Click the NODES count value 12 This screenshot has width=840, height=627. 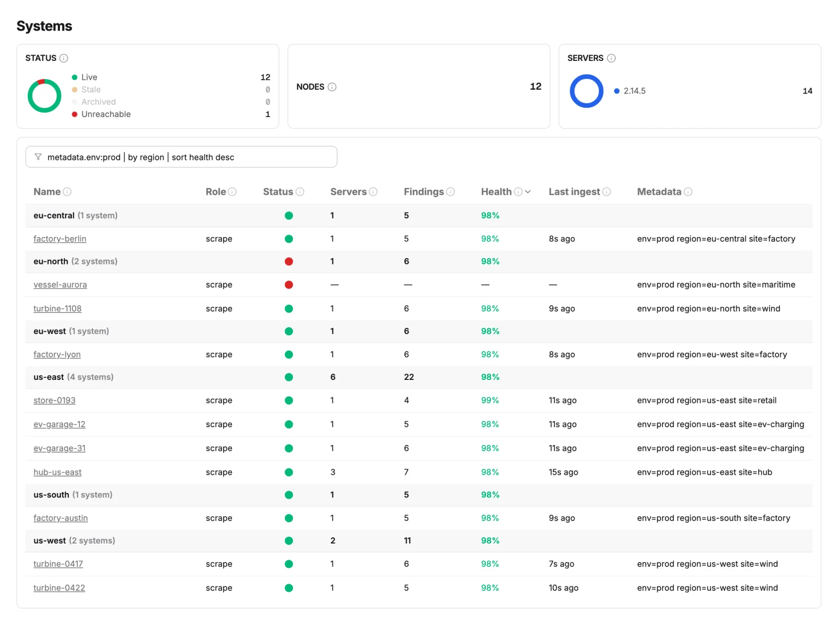coord(535,87)
